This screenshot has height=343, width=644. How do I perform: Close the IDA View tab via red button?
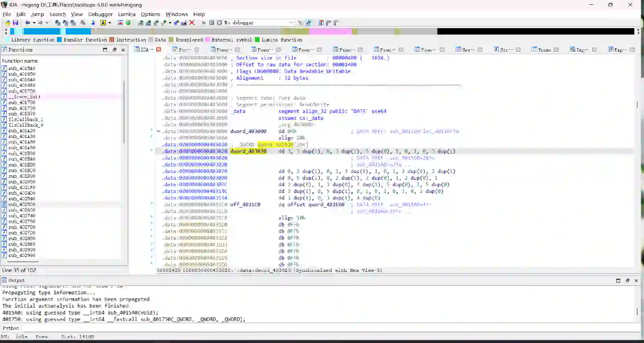pos(159,50)
